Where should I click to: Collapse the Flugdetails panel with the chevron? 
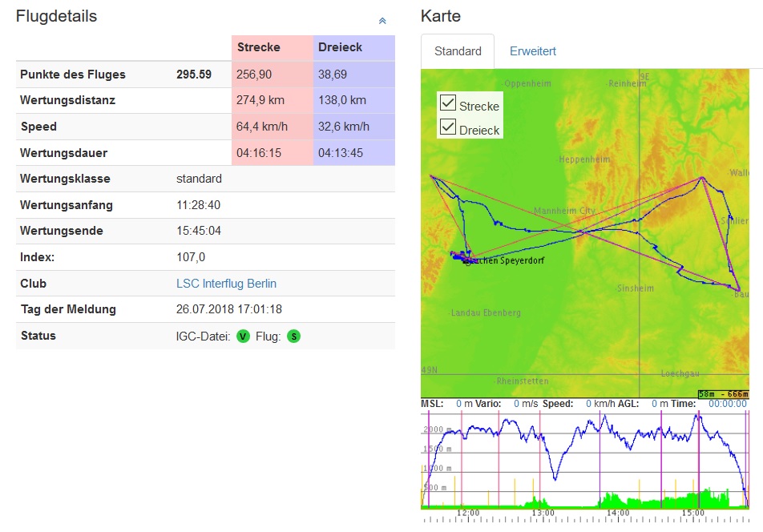[382, 21]
